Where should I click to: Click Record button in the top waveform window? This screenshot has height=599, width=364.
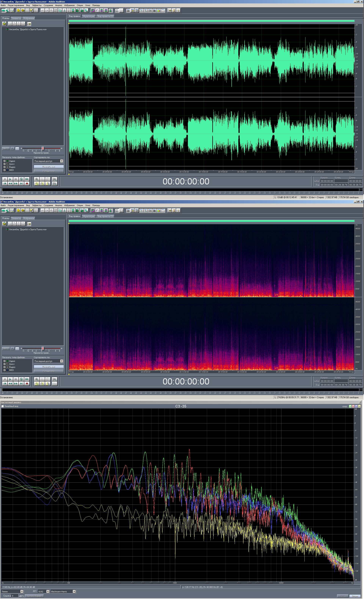pos(27,184)
